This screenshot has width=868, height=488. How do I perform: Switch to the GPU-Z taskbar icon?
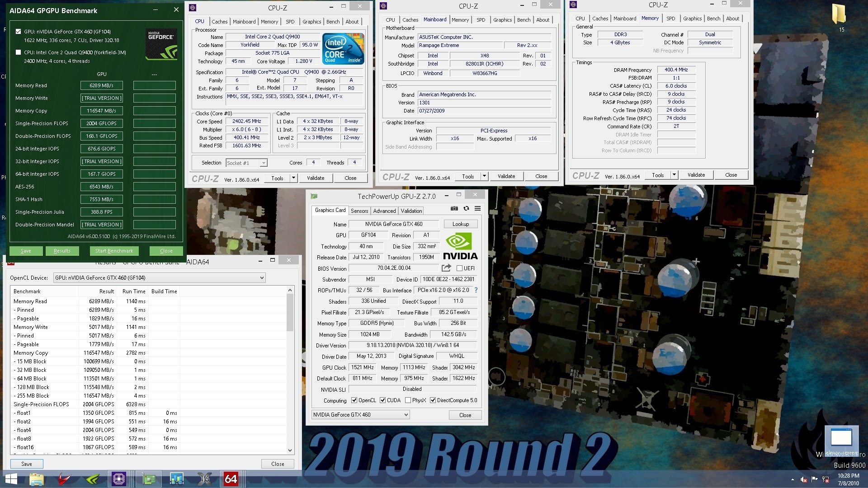click(x=148, y=479)
